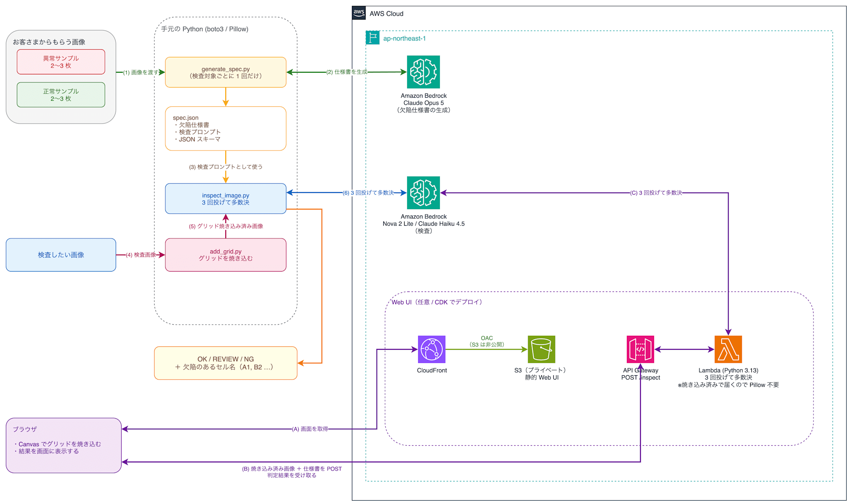Click the '(6) 3 回投げて多数決' label

[368, 193]
